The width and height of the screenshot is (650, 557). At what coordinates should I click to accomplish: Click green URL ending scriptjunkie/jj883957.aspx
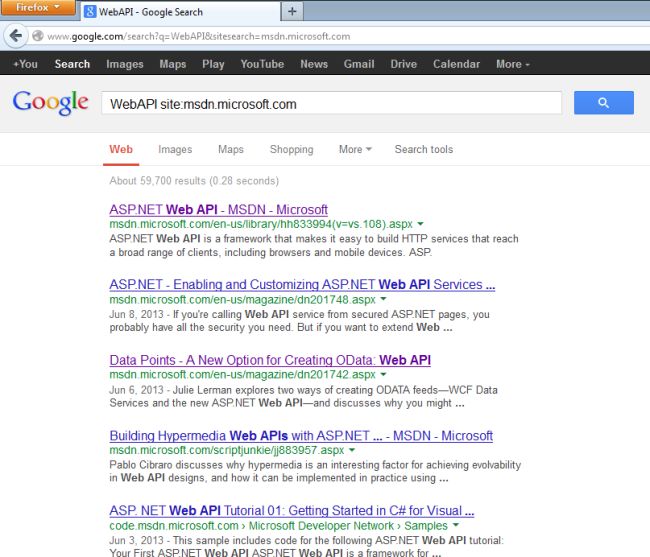pyautogui.click(x=227, y=450)
